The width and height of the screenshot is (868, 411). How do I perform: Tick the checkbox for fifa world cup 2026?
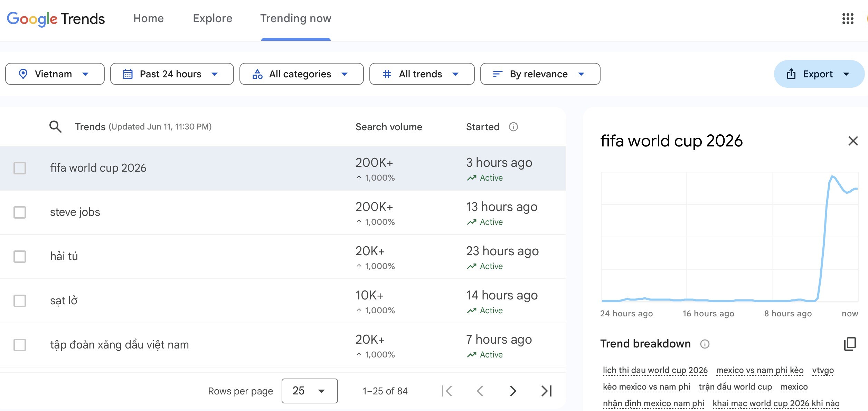[x=20, y=168]
